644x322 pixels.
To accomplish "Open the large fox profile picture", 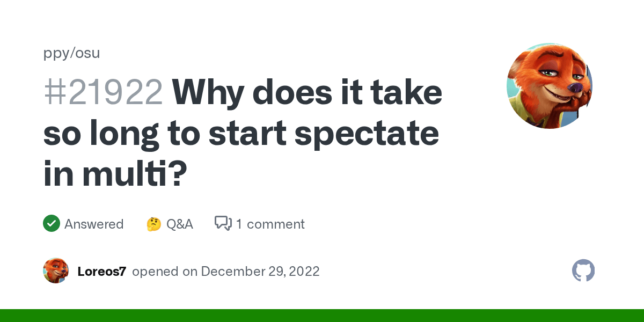I will pos(549,86).
